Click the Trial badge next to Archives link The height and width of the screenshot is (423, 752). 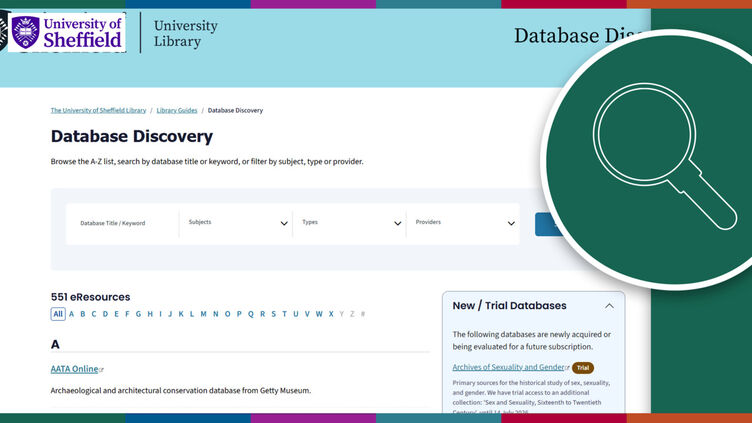pyautogui.click(x=583, y=368)
